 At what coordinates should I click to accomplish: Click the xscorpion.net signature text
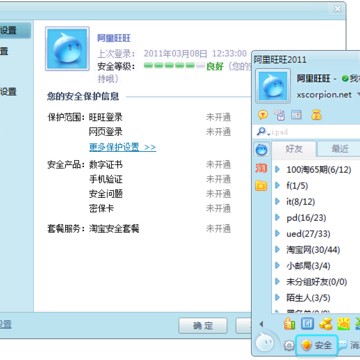pos(324,95)
